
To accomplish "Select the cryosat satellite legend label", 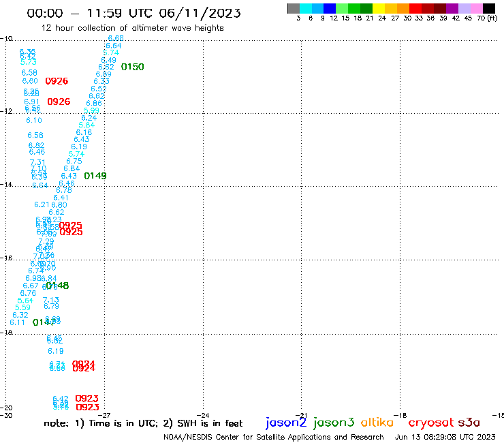I will click(x=431, y=423).
